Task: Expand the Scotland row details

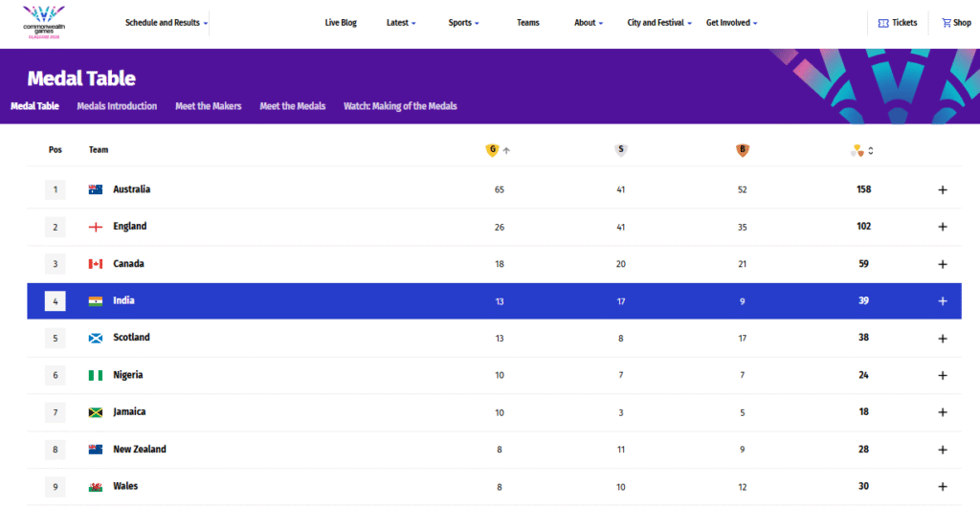Action: coord(943,339)
